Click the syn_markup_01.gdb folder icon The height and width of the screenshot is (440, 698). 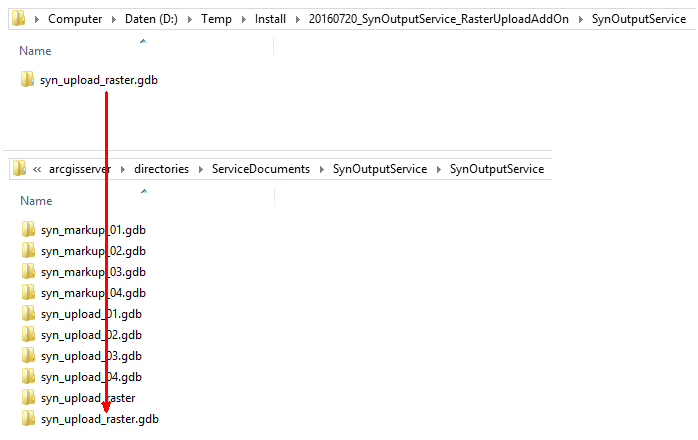pos(28,230)
